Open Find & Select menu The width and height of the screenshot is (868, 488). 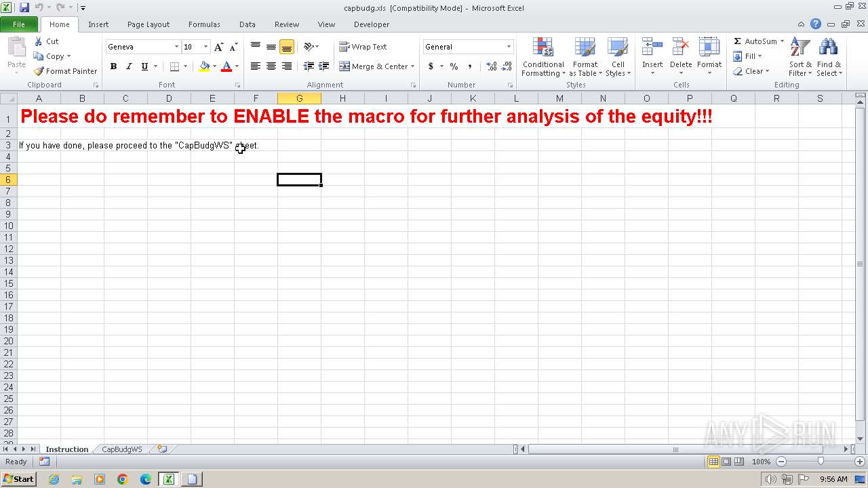click(829, 57)
